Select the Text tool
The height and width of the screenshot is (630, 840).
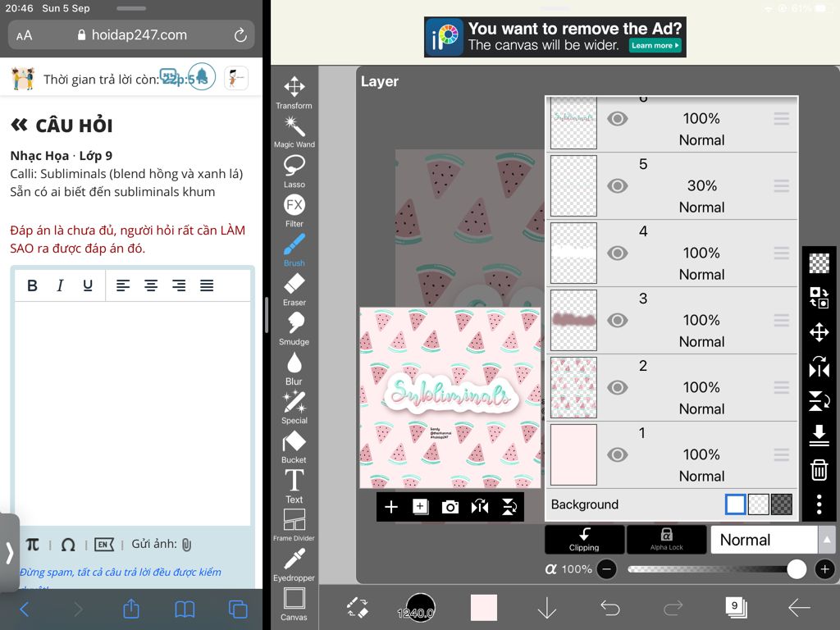294,486
